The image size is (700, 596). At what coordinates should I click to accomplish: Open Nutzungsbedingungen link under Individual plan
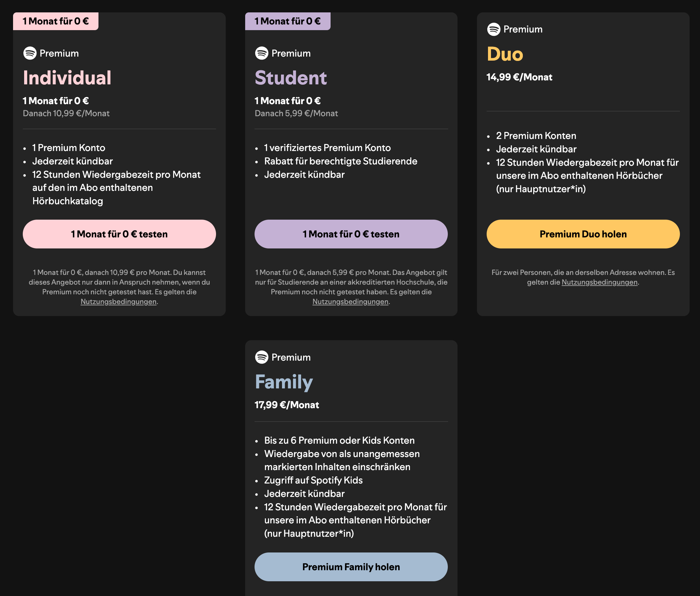[118, 302]
